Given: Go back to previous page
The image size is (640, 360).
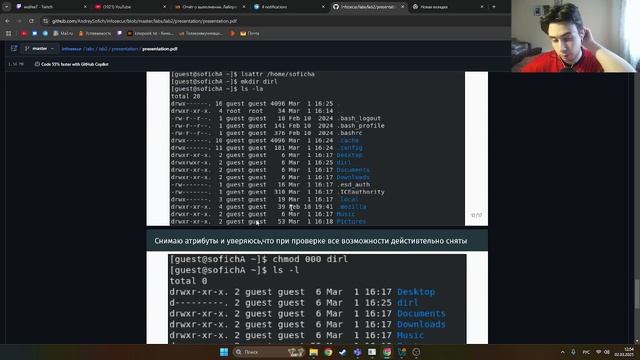Looking at the screenshot, I should click(x=8, y=21).
